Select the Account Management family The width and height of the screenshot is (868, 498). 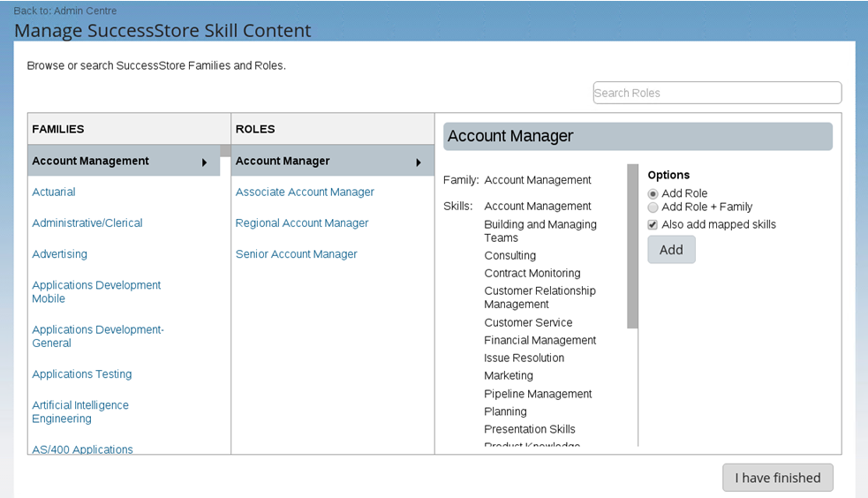[124, 161]
